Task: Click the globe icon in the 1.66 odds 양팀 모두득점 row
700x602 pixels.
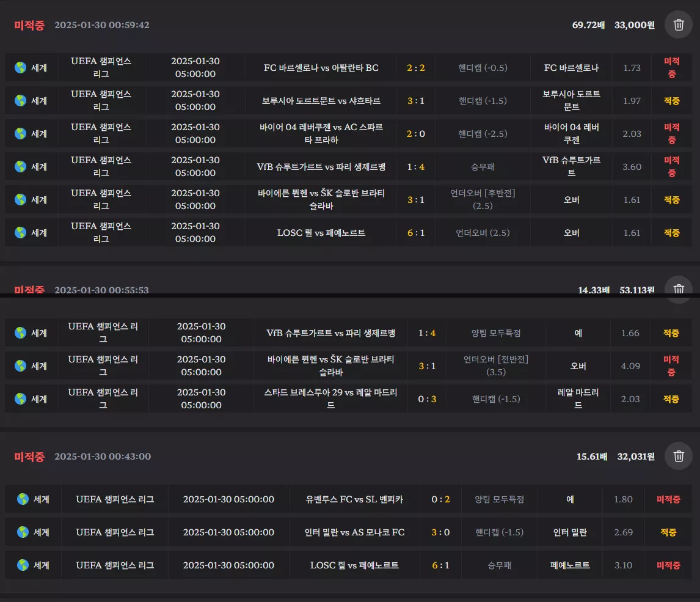Action: [20, 333]
